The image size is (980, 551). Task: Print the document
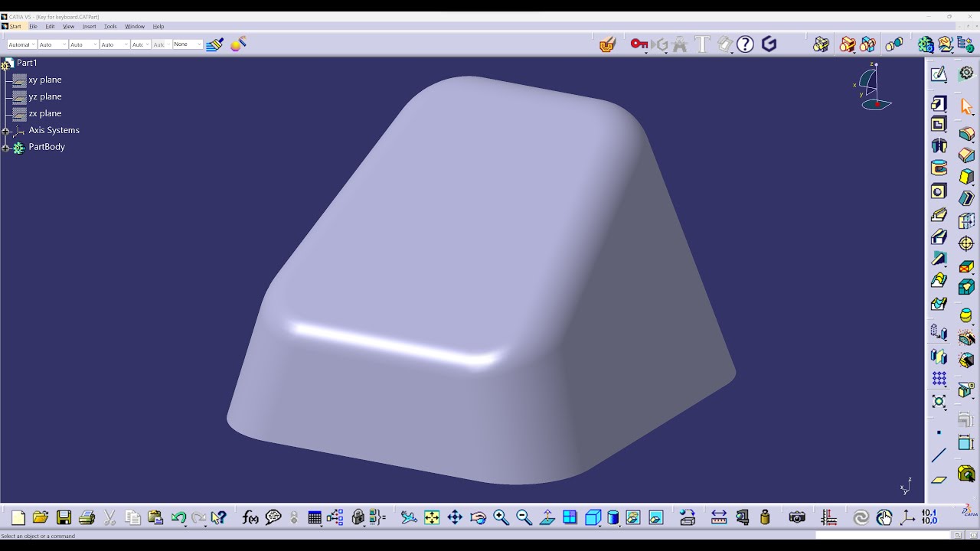(87, 518)
